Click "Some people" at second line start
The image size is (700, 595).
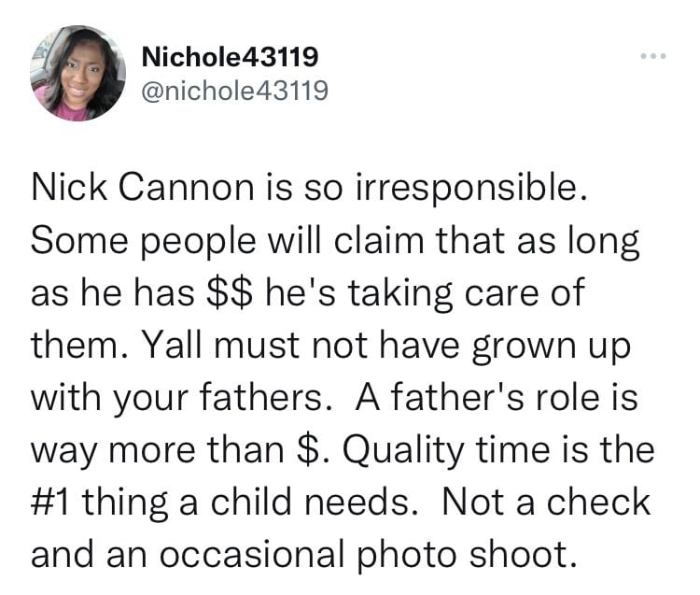coord(144,241)
